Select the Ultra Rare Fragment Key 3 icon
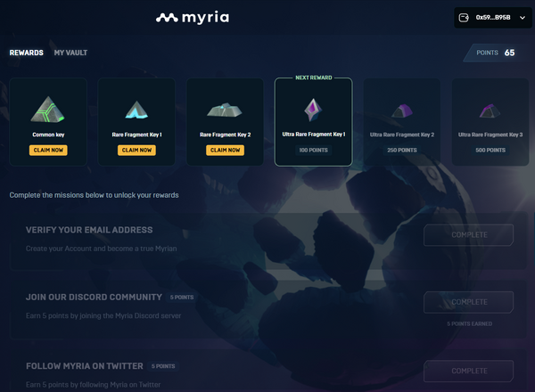 pyautogui.click(x=490, y=111)
